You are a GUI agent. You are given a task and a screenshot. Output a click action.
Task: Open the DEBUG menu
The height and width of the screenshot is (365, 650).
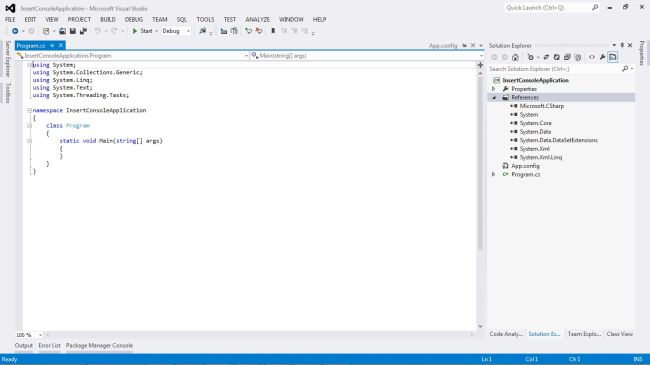click(133, 19)
